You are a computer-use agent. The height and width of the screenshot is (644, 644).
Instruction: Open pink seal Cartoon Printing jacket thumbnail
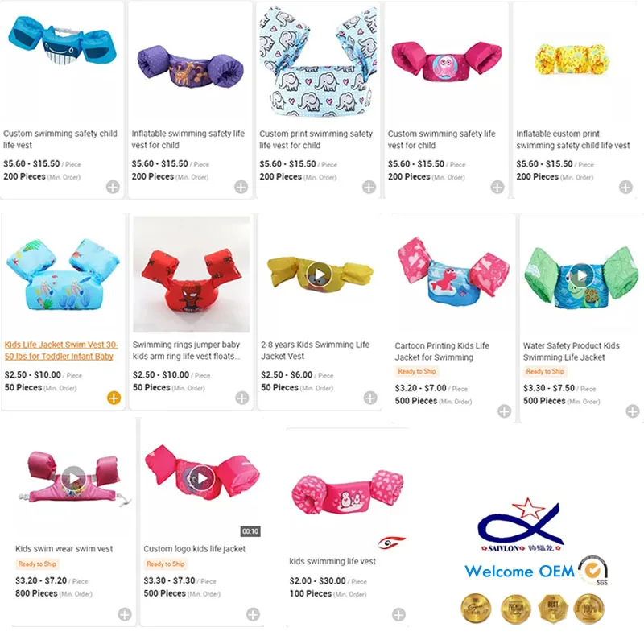pyautogui.click(x=453, y=271)
